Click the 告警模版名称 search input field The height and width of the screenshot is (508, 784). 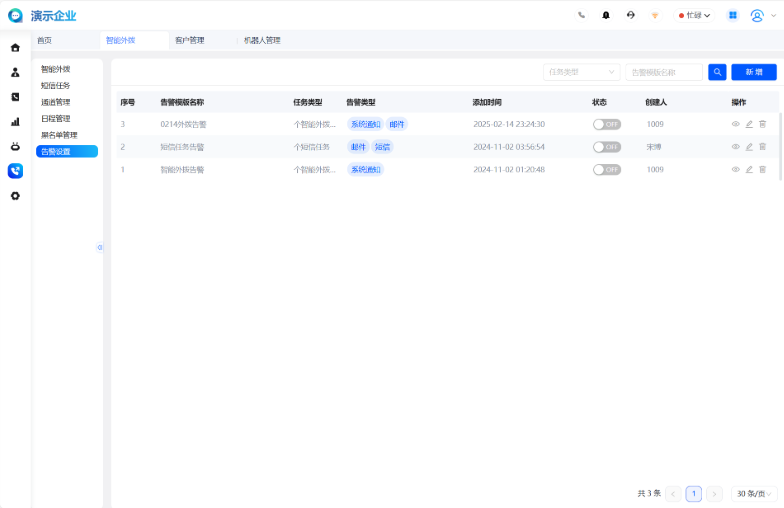663,72
